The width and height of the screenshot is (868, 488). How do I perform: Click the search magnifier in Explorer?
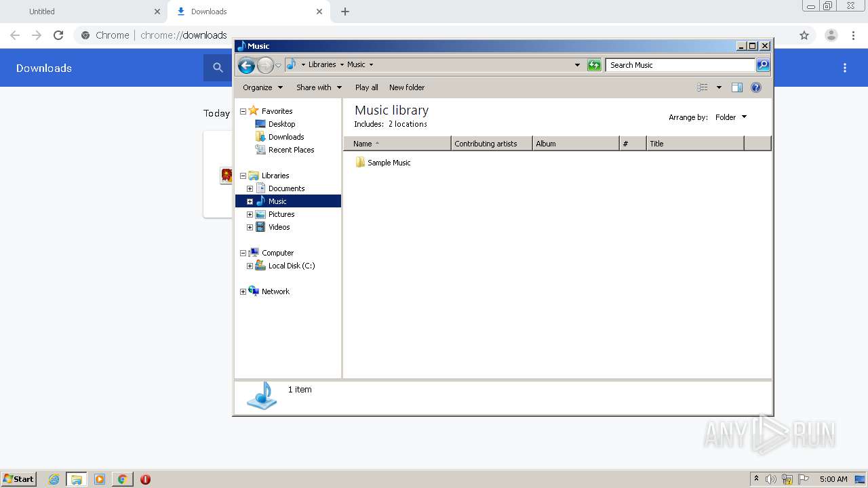coord(763,65)
